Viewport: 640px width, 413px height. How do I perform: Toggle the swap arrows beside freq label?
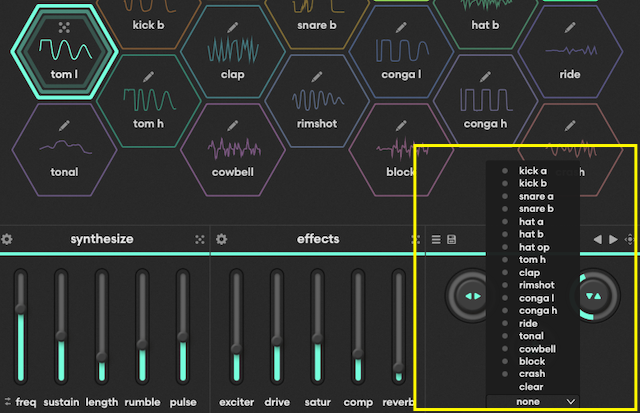tap(7, 402)
